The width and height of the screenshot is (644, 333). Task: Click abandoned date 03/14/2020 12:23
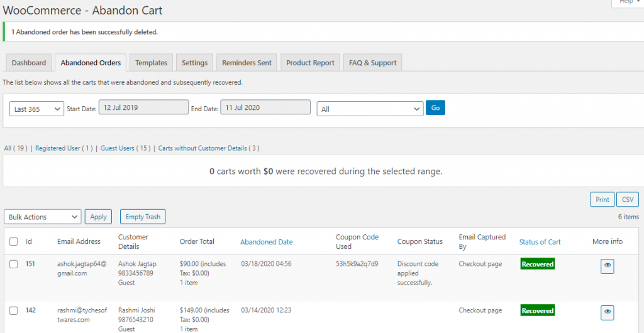click(x=266, y=310)
